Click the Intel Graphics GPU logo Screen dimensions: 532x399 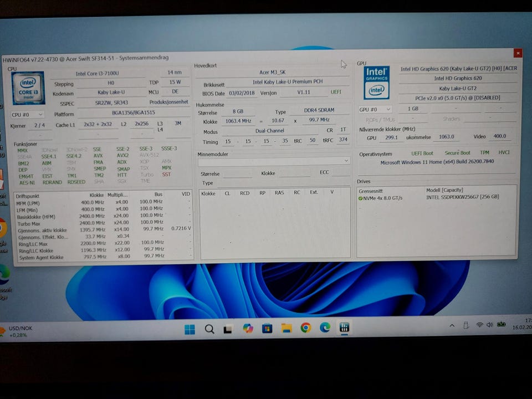click(377, 83)
